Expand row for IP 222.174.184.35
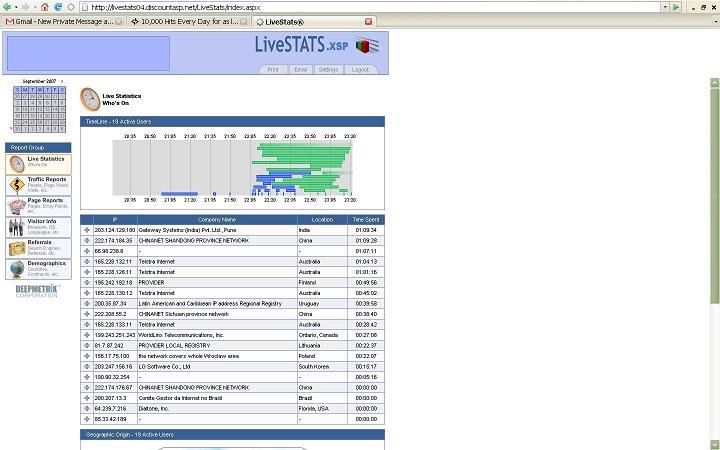The image size is (720, 450). [x=87, y=241]
